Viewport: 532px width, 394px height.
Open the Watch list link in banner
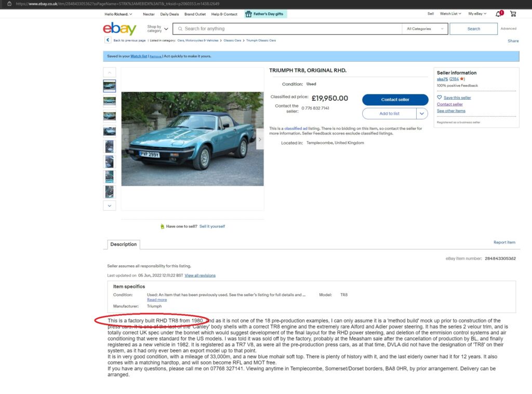point(139,56)
